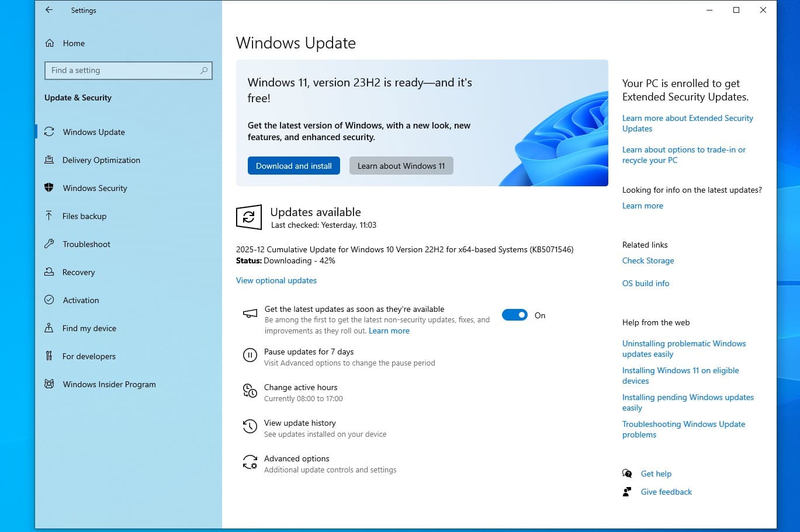Click the Find my device icon
This screenshot has width=800, height=532.
[49, 328]
